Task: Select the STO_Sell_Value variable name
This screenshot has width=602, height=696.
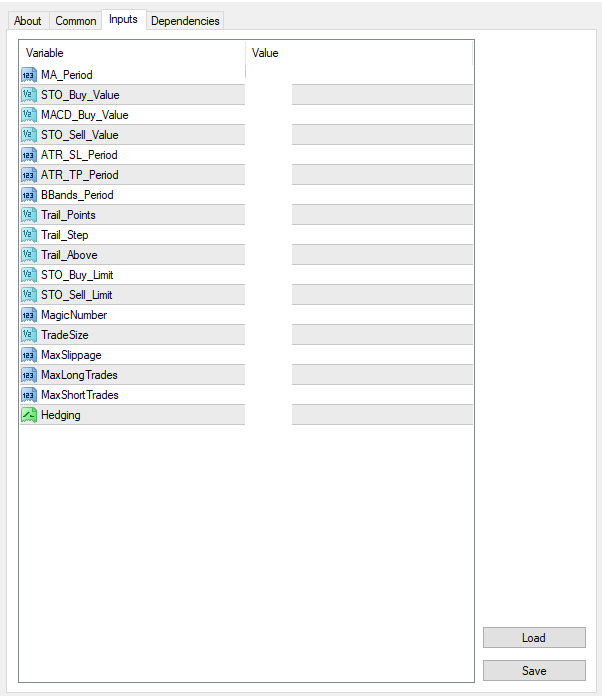Action: click(x=80, y=135)
